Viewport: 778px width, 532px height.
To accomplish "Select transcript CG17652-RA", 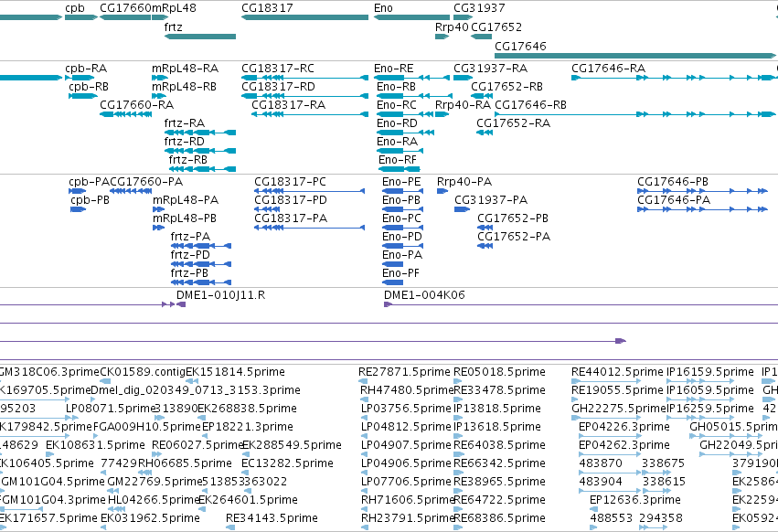I will (485, 133).
